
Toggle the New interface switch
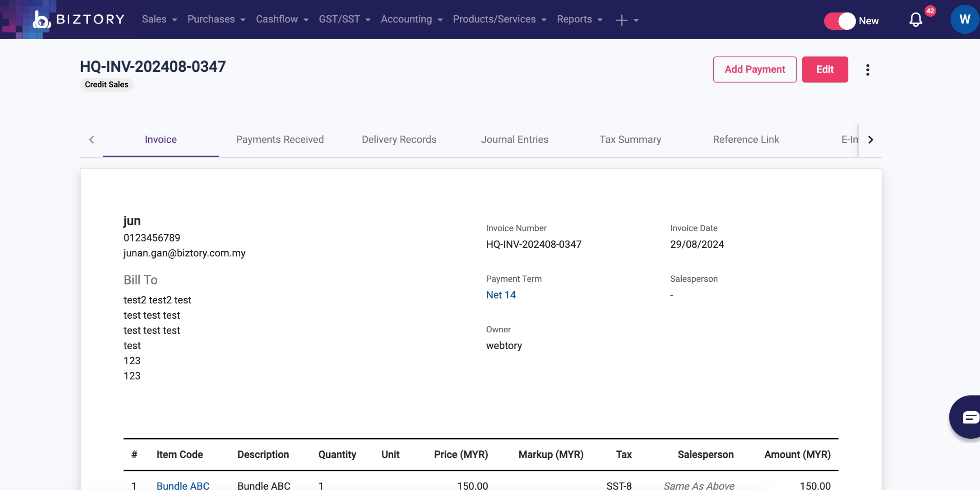(840, 21)
